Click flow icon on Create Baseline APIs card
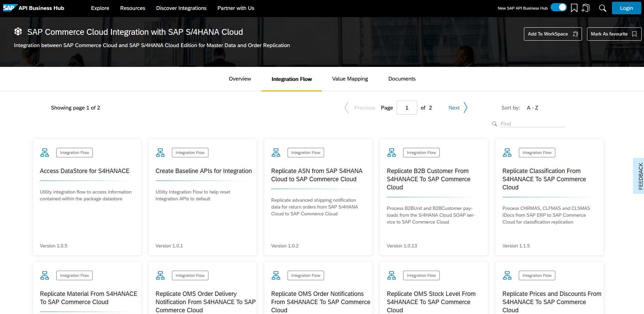 [x=160, y=153]
